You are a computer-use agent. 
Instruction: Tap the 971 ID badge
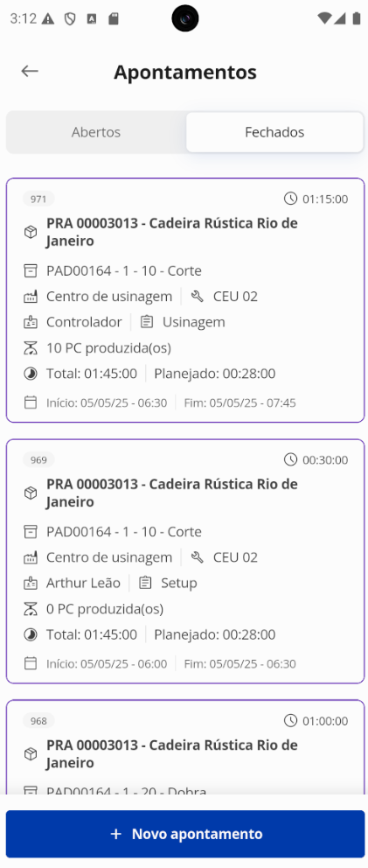(x=38, y=199)
